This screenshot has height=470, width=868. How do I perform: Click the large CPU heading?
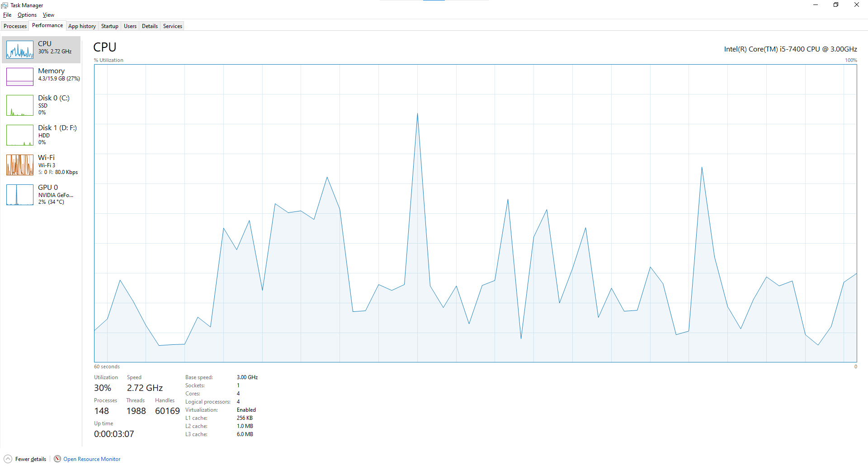click(105, 47)
